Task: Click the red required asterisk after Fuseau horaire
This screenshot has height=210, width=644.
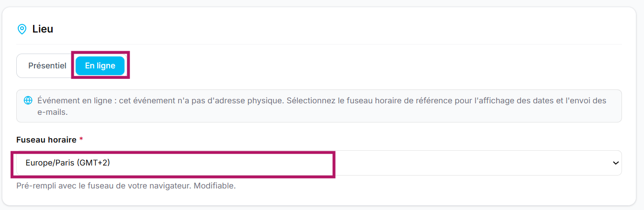Action: tap(81, 140)
